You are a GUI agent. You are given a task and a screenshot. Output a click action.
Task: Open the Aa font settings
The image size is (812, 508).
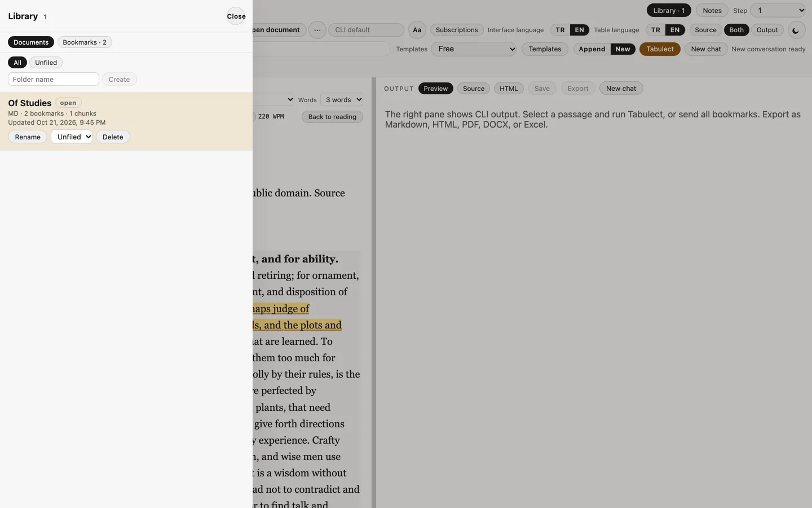(x=417, y=30)
